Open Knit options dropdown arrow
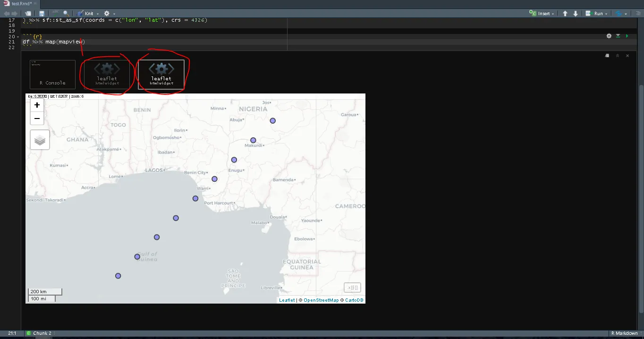 click(x=98, y=14)
